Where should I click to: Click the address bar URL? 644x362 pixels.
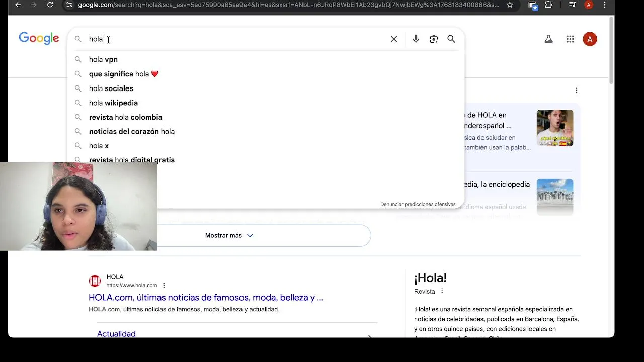pyautogui.click(x=288, y=5)
